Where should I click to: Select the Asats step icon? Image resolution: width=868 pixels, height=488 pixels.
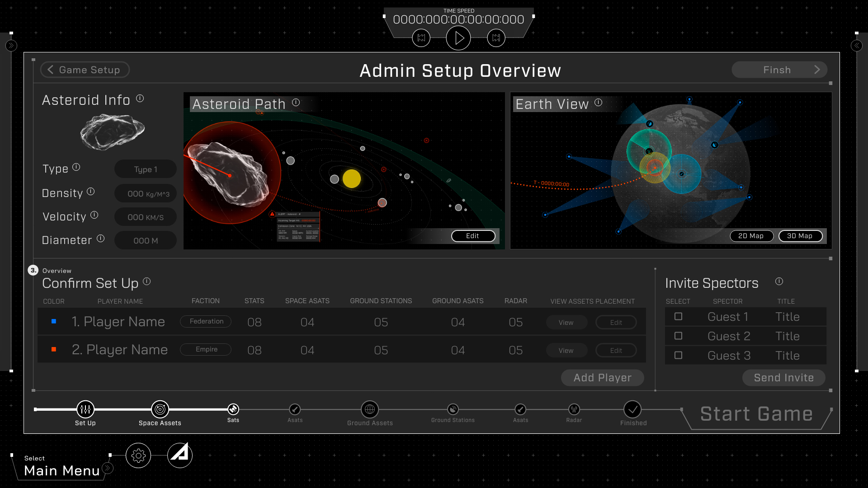[295, 410]
